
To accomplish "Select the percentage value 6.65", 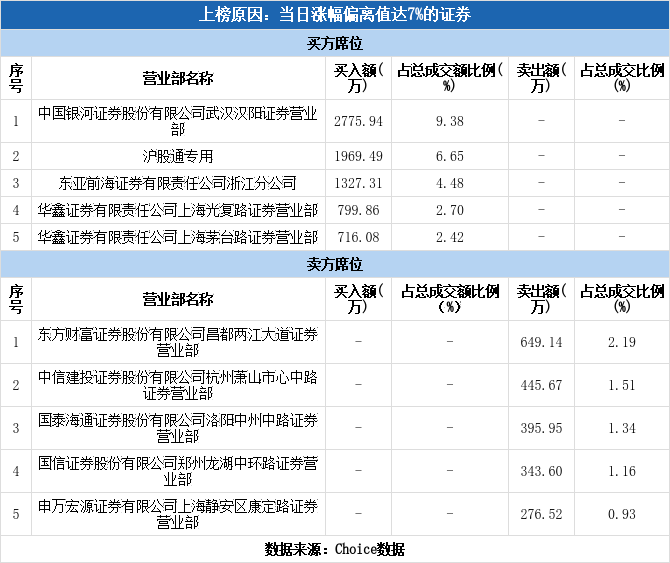I will pyautogui.click(x=450, y=156).
